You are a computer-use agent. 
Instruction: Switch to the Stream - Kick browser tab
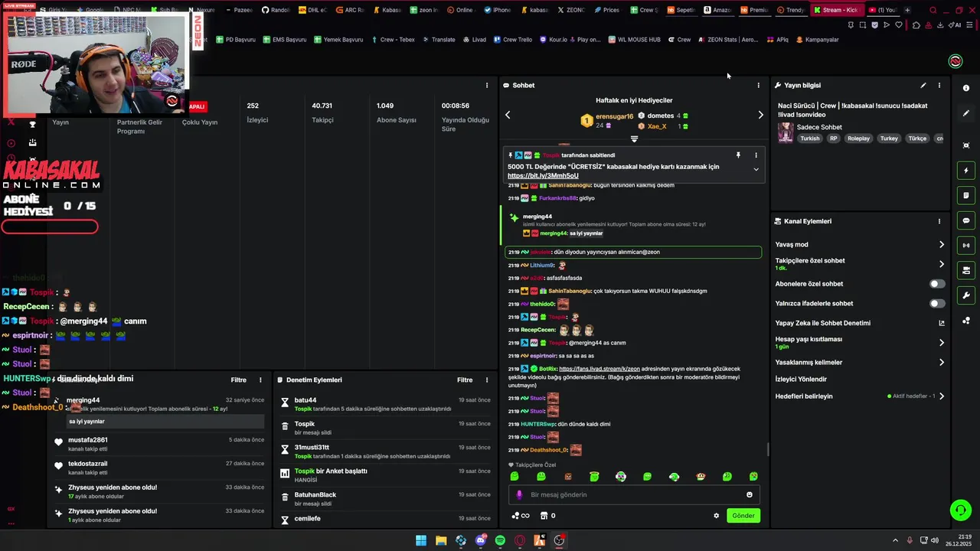coord(836,10)
